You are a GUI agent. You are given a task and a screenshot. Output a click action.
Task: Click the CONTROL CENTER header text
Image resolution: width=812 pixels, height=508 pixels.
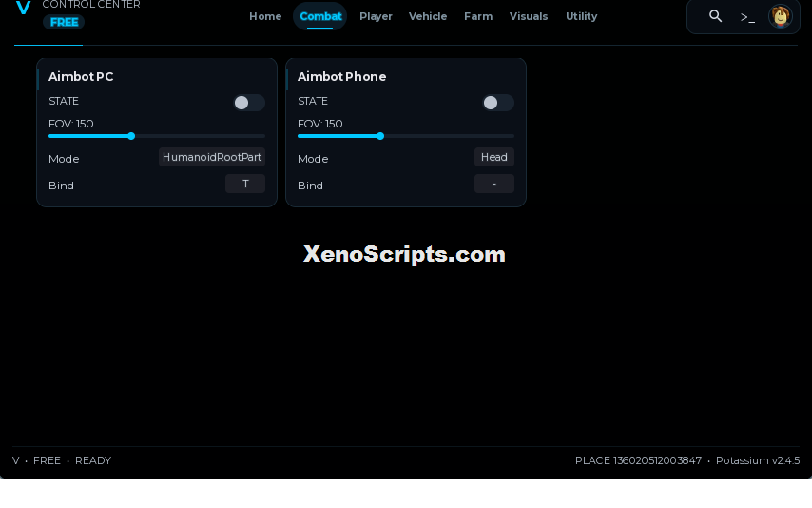click(91, 5)
